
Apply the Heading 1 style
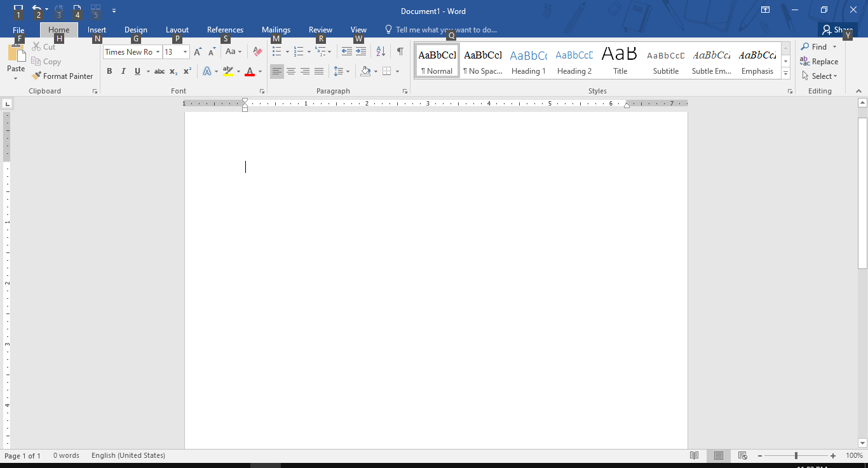tap(529, 61)
